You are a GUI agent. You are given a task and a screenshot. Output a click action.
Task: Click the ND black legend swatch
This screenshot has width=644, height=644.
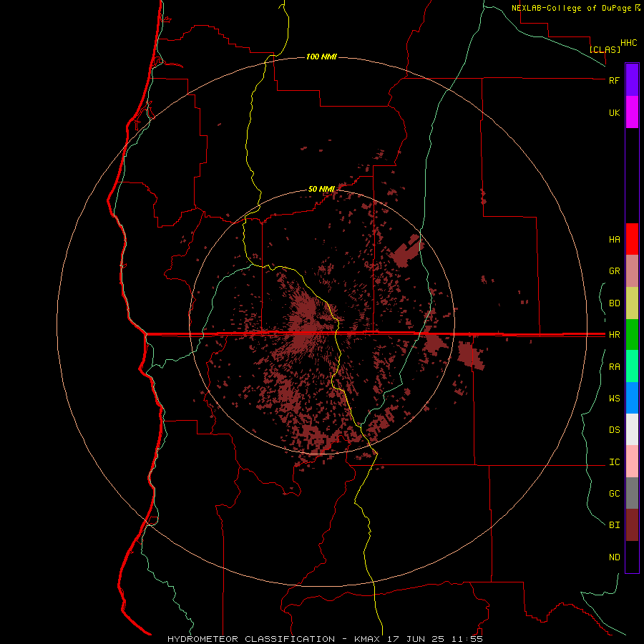[x=632, y=557]
